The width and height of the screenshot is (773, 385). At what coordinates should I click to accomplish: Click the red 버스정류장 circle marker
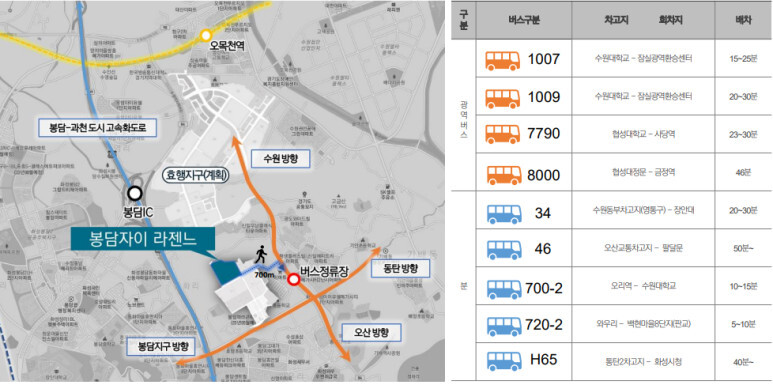coord(294,280)
